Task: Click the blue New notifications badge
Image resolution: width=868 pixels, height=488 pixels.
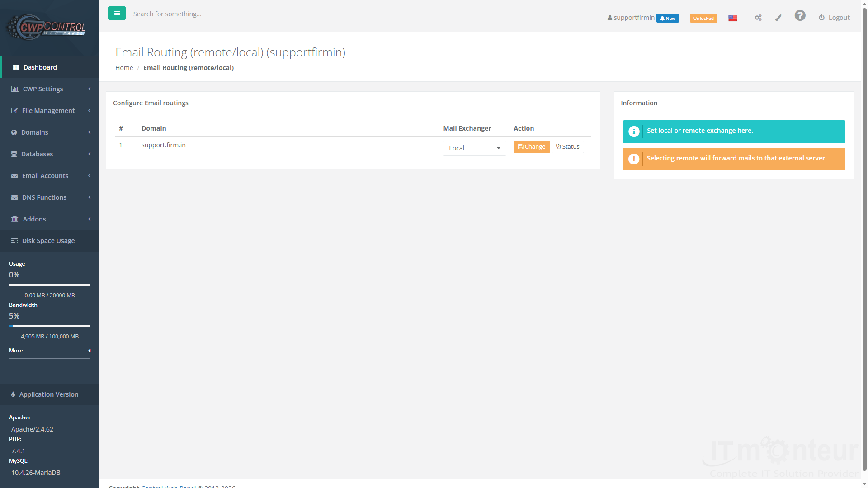Action: pos(668,18)
